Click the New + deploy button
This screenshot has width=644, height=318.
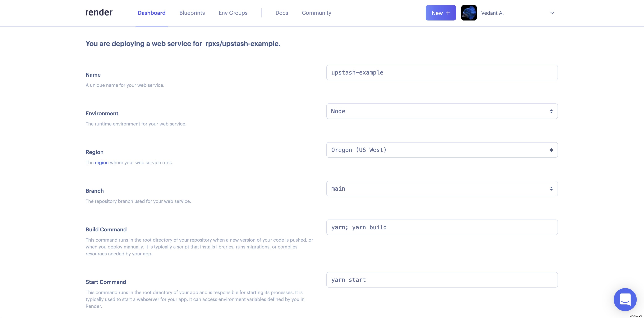point(441,13)
